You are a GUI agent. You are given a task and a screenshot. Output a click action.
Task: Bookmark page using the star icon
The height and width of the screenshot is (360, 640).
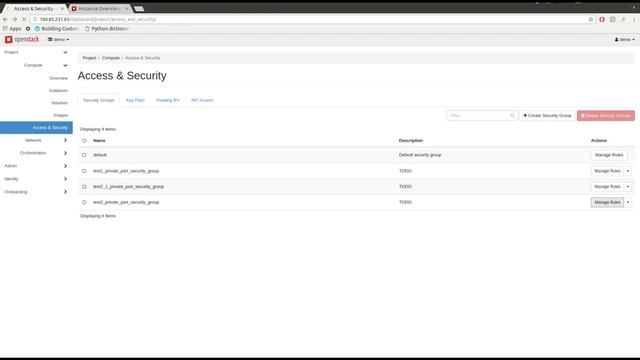(x=591, y=19)
